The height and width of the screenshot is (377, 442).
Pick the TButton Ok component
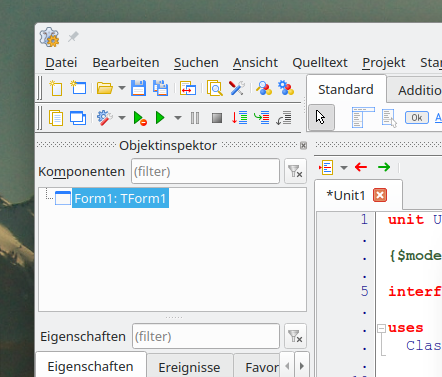(417, 118)
